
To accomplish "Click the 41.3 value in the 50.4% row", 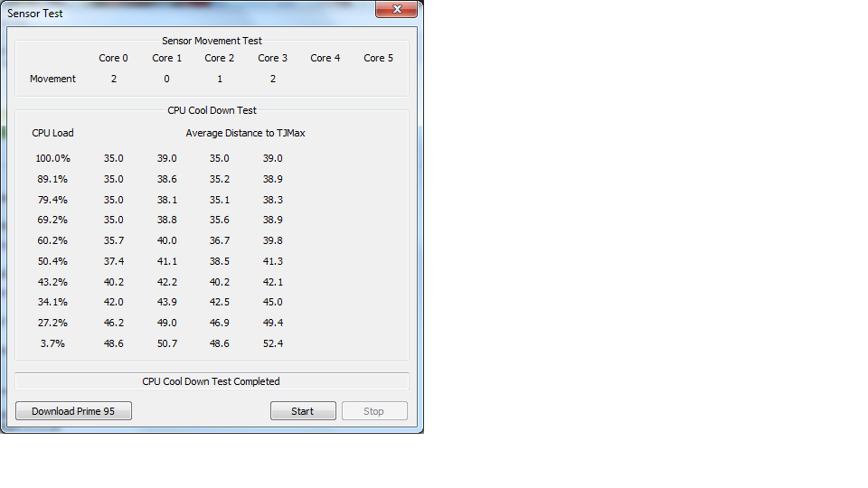I will point(272,261).
